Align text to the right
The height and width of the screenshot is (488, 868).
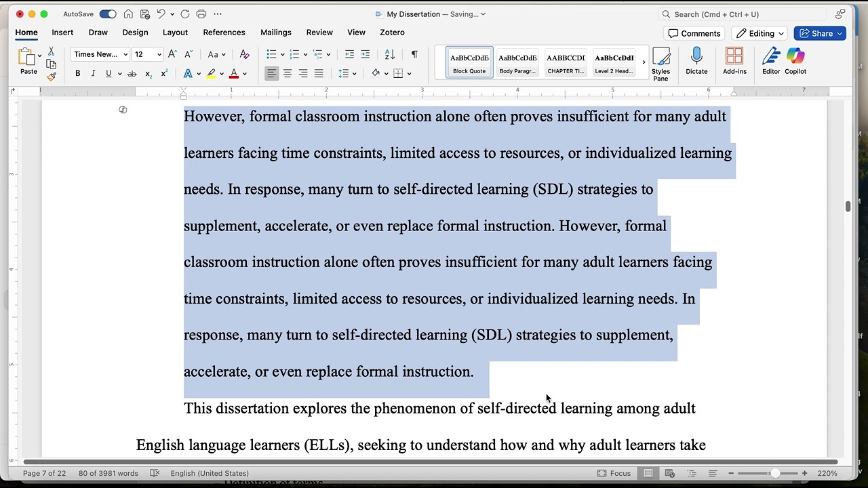pos(303,73)
